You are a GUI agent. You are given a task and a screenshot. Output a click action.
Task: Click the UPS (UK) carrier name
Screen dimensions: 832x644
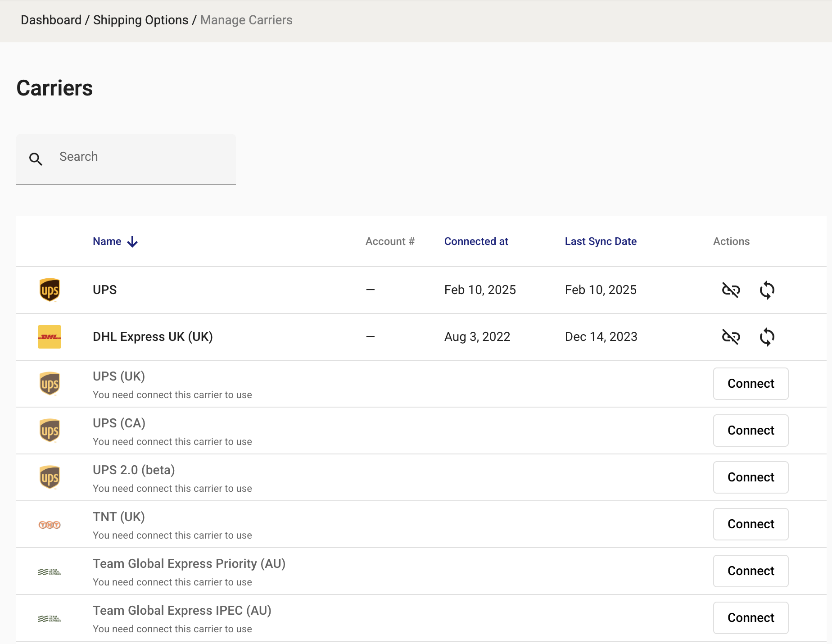[x=119, y=376]
